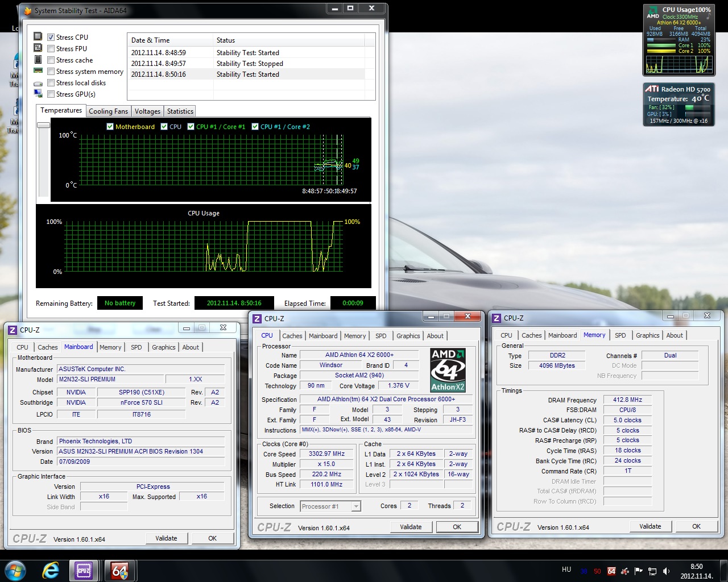Click Validate in the Mainboard CPU-Z window

click(166, 538)
